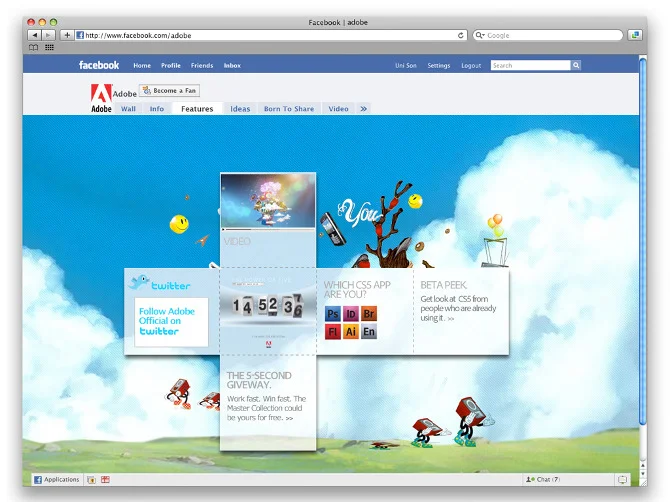Open the Info tab

point(157,109)
